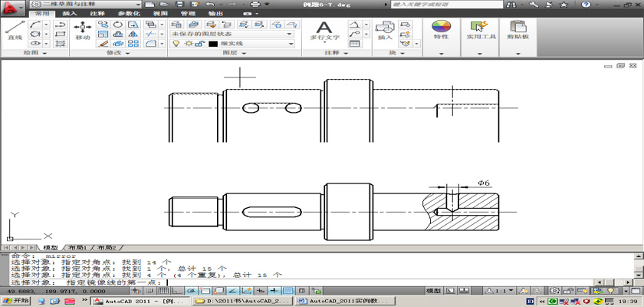Click the Insert block (插入) icon
The image size is (644, 307).
[x=385, y=29]
